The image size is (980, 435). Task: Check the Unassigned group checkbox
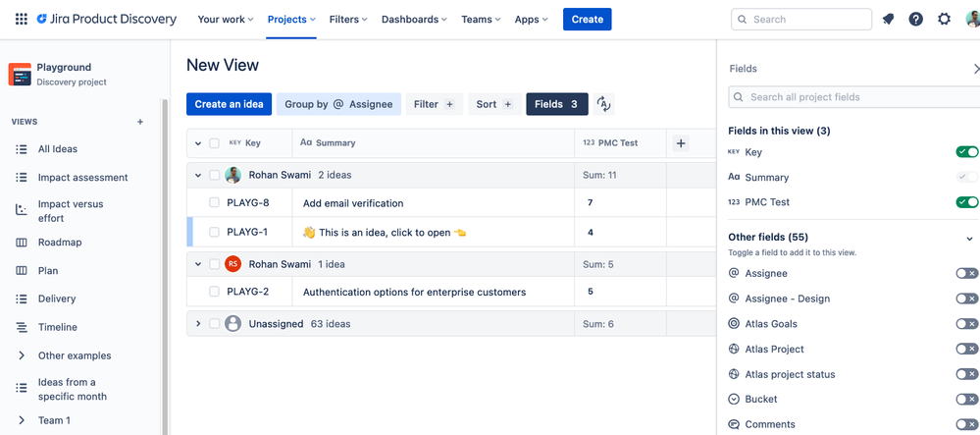[x=215, y=324]
